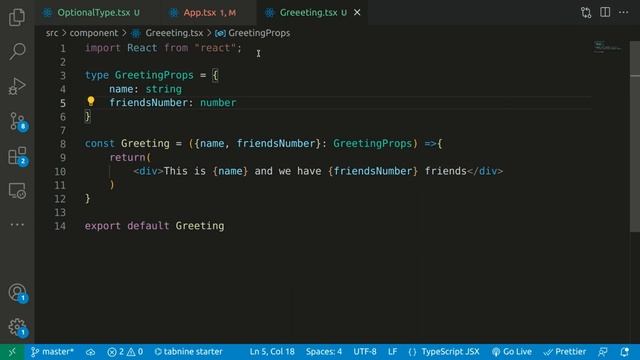Change indentation via Spaces: 4
This screenshot has height=360, width=640.
(x=324, y=351)
